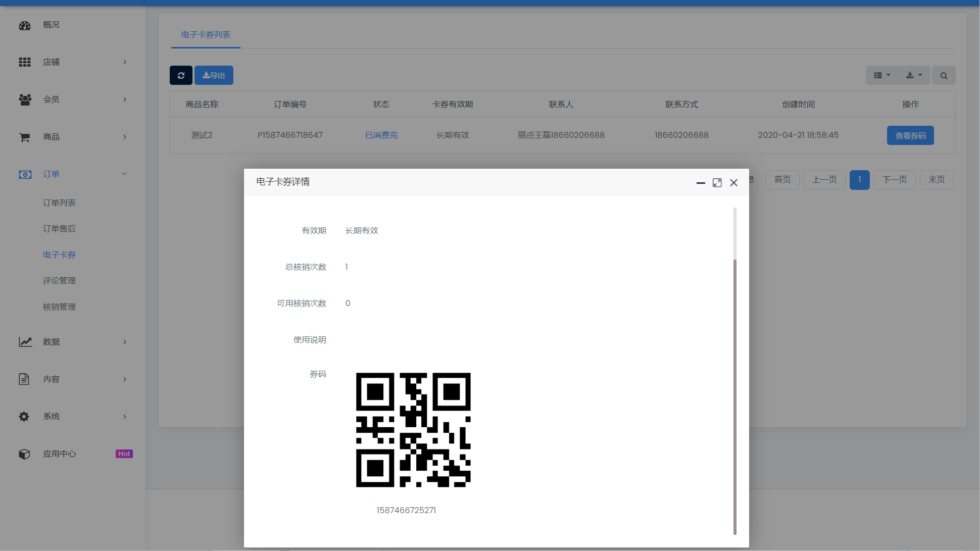Image resolution: width=980 pixels, height=551 pixels.
Task: Select 电子卡券 in sidebar
Action: click(x=59, y=255)
